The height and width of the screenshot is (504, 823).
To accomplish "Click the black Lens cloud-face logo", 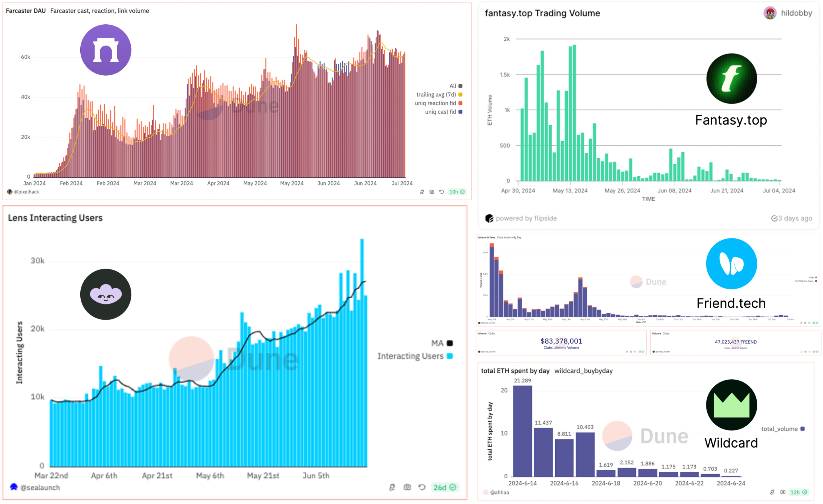I will tap(106, 294).
